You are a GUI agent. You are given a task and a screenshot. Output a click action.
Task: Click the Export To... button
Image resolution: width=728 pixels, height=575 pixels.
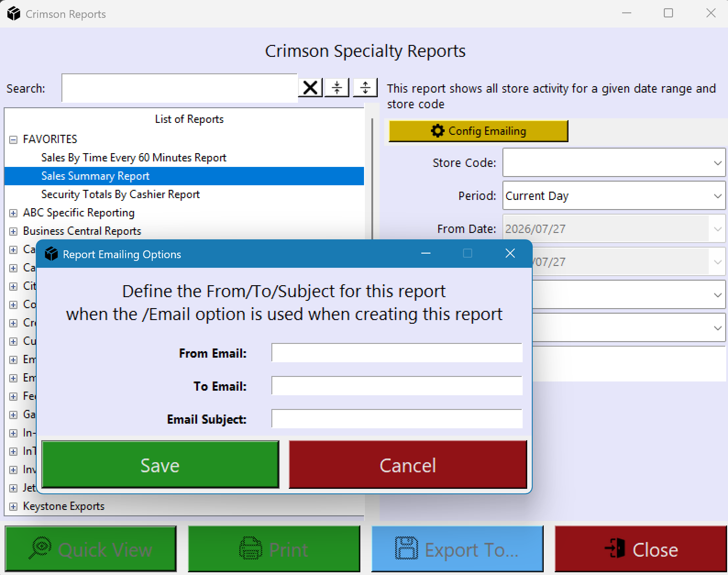coord(457,549)
